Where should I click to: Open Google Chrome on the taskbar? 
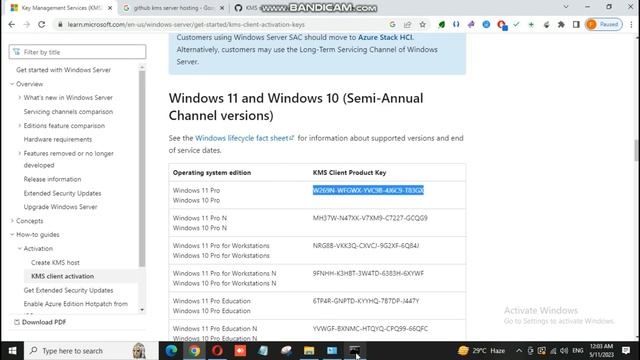click(194, 351)
